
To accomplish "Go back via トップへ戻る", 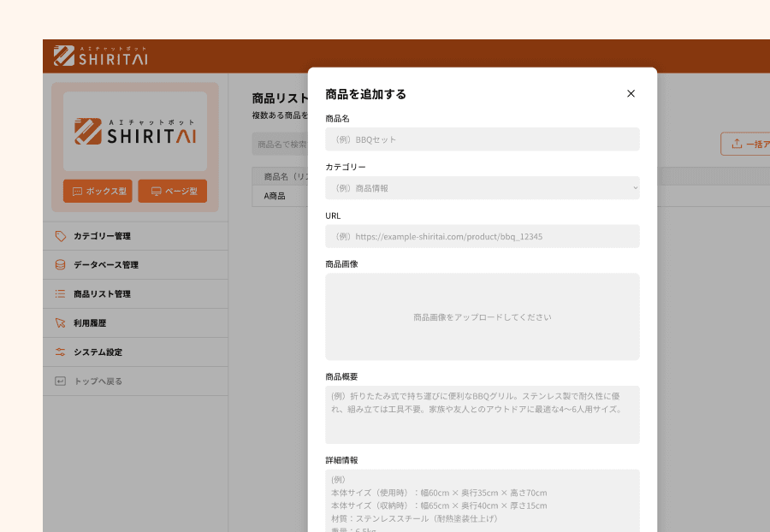I will click(135, 381).
